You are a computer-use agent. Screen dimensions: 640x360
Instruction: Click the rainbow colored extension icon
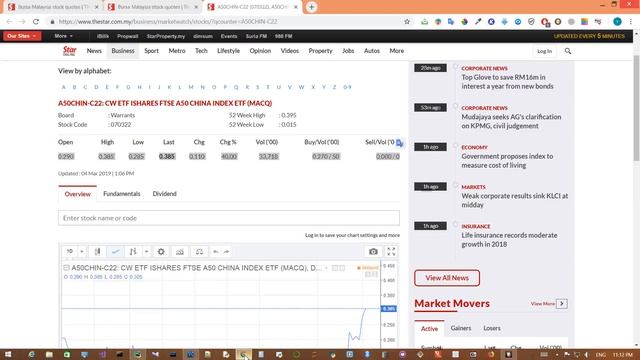584,22
